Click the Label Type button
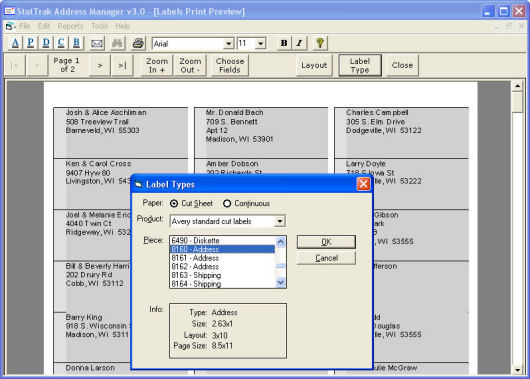 pyautogui.click(x=360, y=65)
